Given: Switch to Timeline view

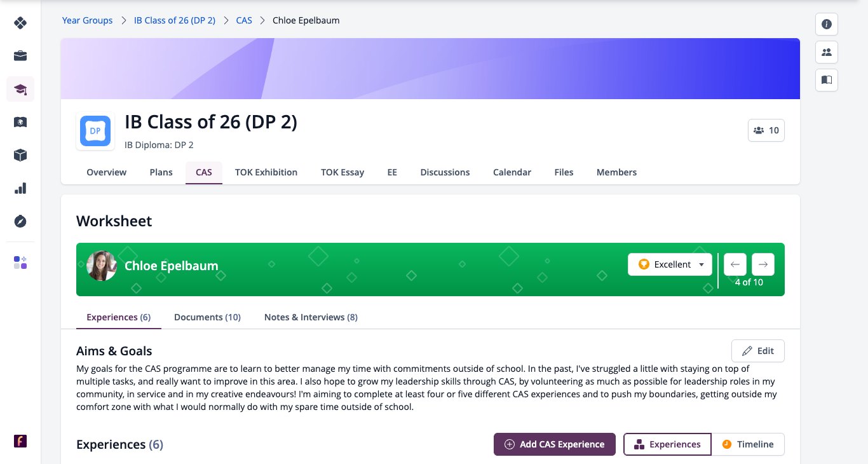Looking at the screenshot, I should point(747,444).
